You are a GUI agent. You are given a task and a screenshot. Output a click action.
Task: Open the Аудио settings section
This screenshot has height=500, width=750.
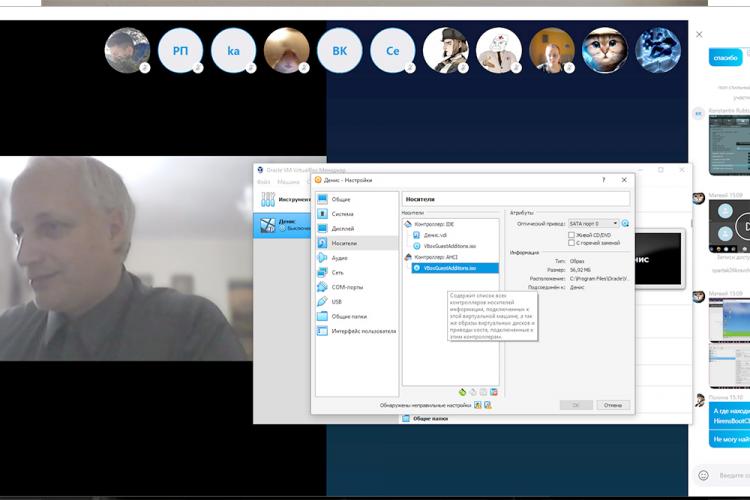(340, 258)
